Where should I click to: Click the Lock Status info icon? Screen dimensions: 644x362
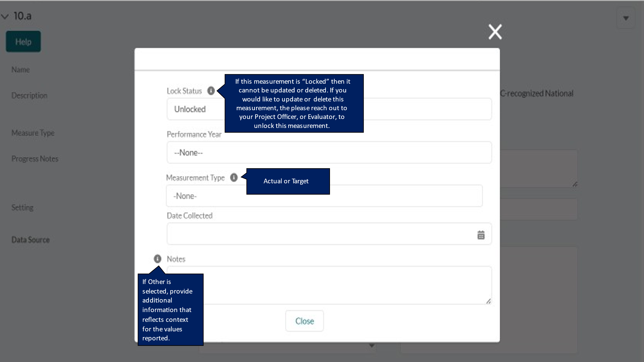click(211, 91)
